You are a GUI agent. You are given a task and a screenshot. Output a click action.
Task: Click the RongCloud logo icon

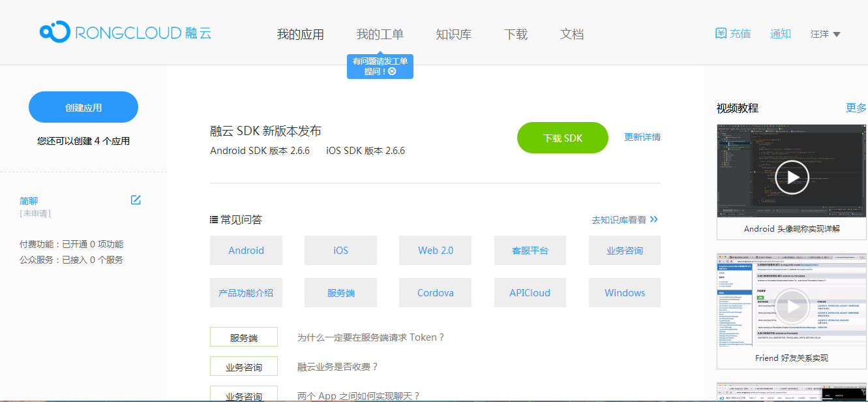(x=55, y=32)
